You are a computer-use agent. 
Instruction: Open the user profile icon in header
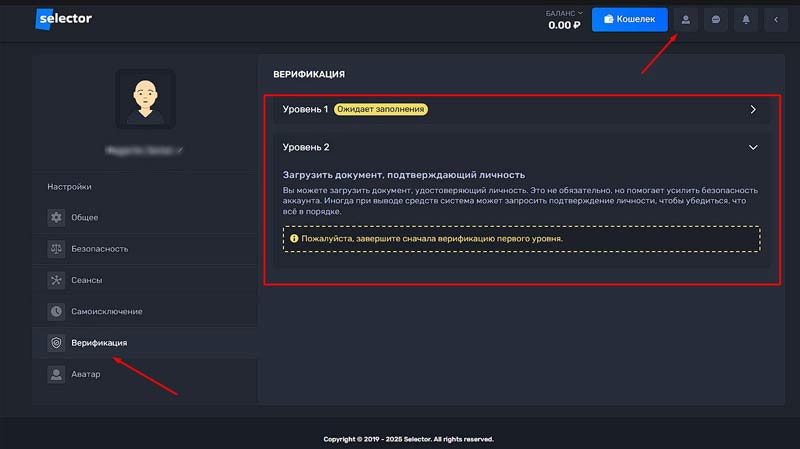pos(685,19)
